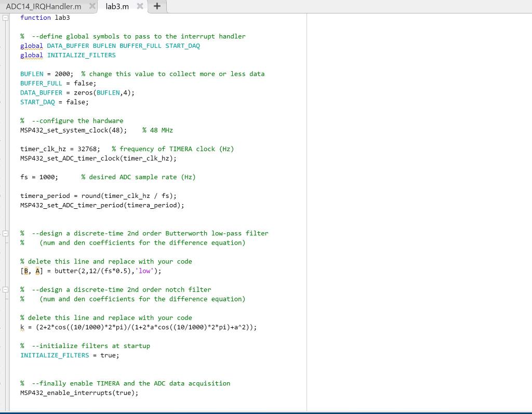This screenshot has height=414, width=532.
Task: Click the highlighted variable A in the butter call
Action: (x=37, y=271)
